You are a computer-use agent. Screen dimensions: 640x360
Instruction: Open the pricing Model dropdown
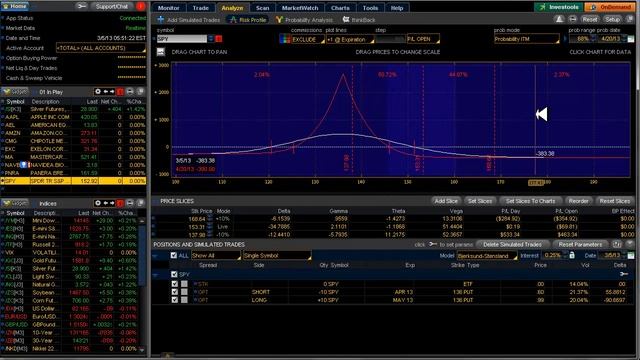point(487,256)
